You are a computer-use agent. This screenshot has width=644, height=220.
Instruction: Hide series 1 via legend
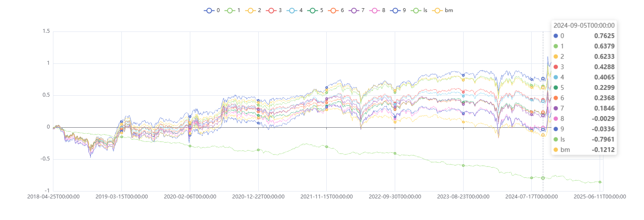coord(230,10)
